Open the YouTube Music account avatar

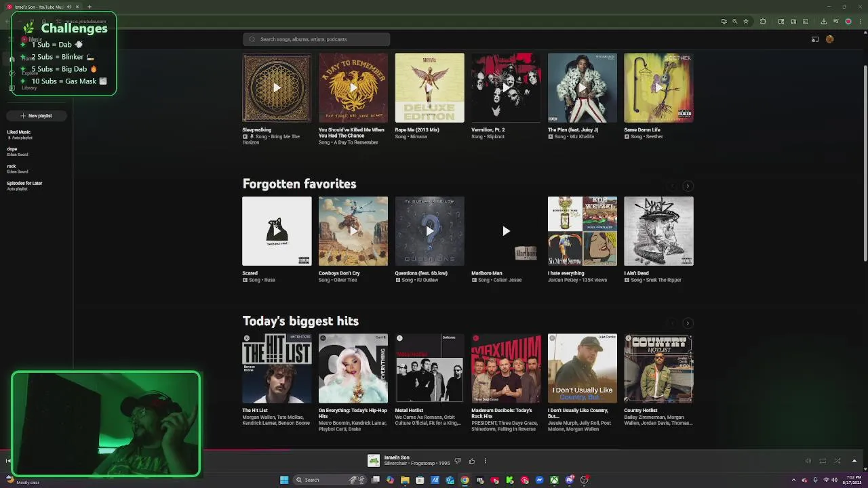[x=830, y=39]
